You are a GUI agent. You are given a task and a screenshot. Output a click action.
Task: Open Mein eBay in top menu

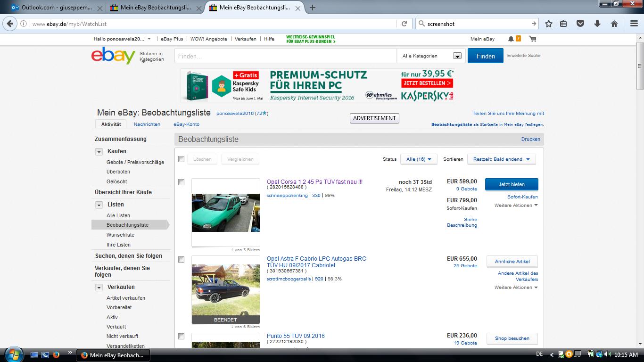[x=482, y=39]
